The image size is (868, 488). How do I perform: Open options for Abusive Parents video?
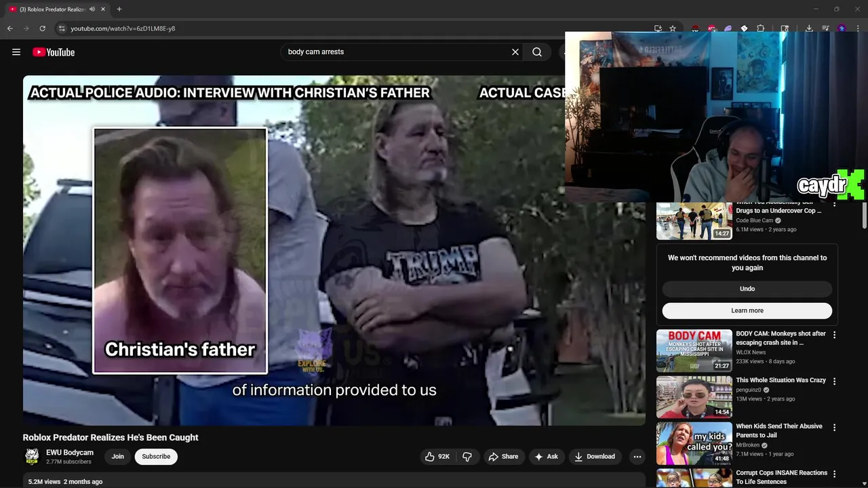tap(834, 428)
